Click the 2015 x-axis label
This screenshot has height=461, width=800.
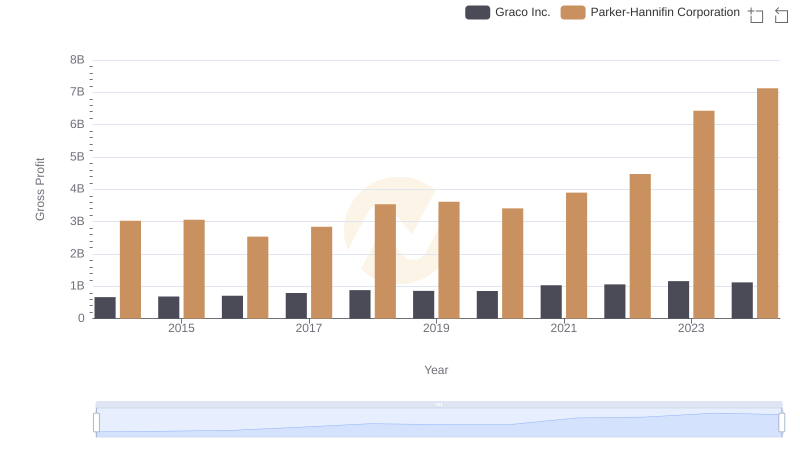click(181, 328)
